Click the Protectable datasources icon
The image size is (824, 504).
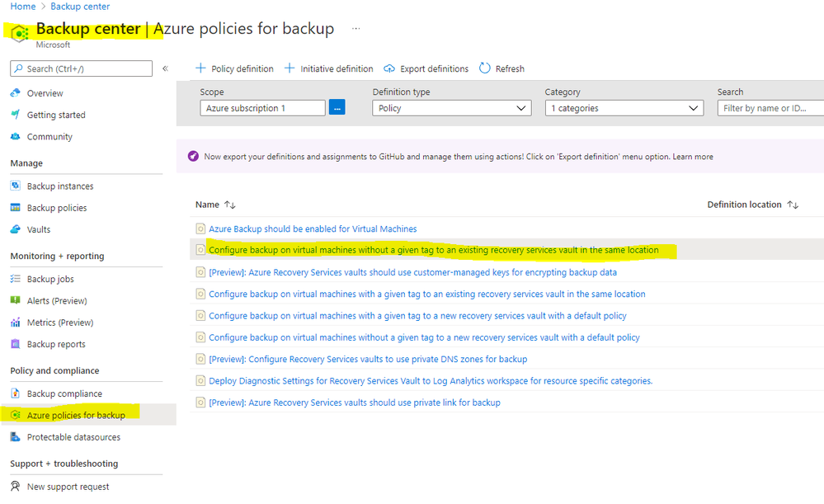click(x=15, y=436)
